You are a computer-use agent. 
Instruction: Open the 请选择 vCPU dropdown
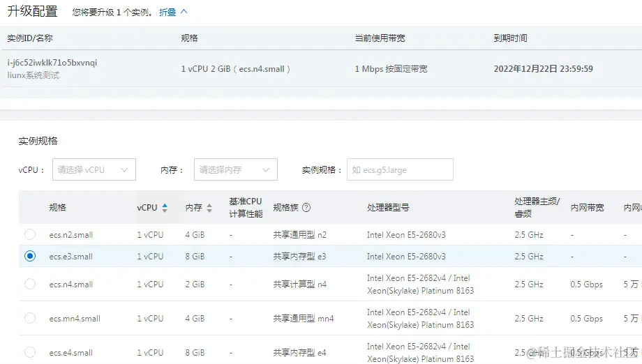tap(94, 169)
